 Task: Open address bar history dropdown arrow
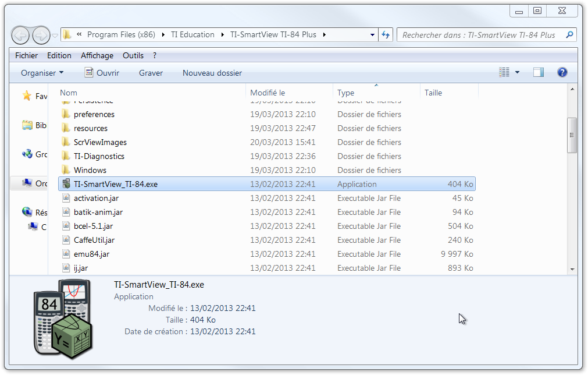372,35
